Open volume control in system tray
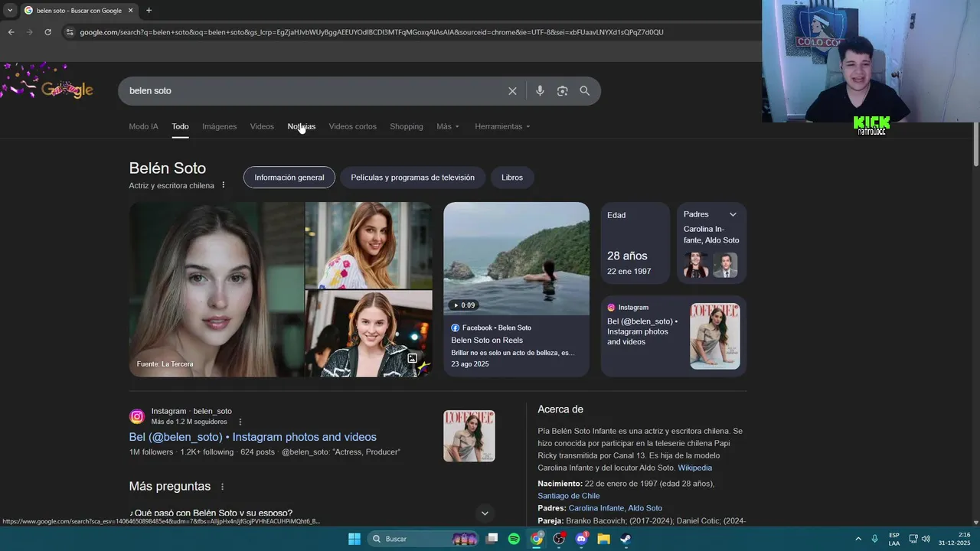The height and width of the screenshot is (551, 980). 926,539
